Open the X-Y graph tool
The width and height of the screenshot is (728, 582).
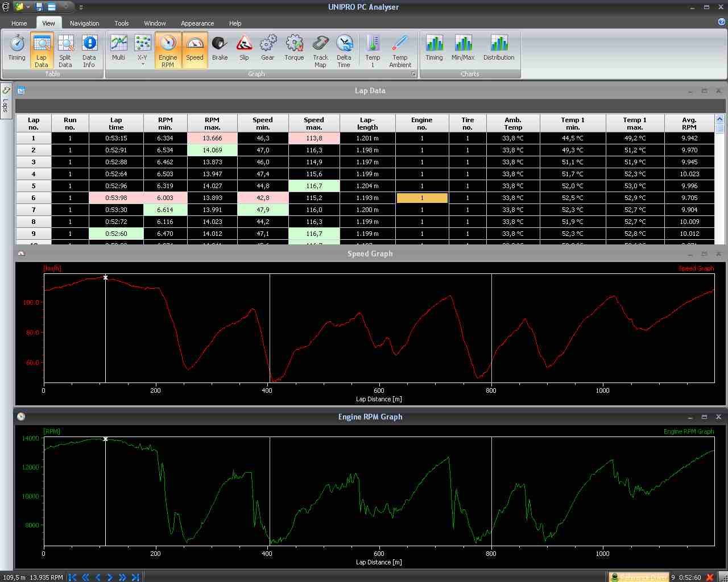pos(142,47)
